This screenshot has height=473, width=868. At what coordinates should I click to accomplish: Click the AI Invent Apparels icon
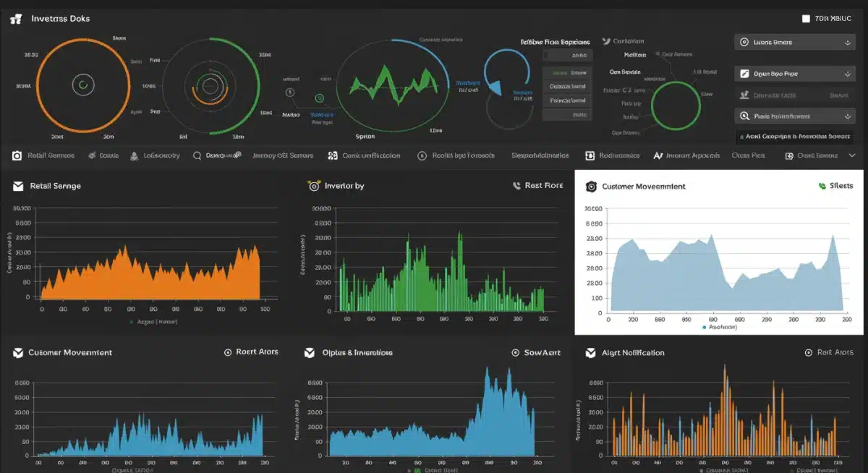(x=657, y=155)
